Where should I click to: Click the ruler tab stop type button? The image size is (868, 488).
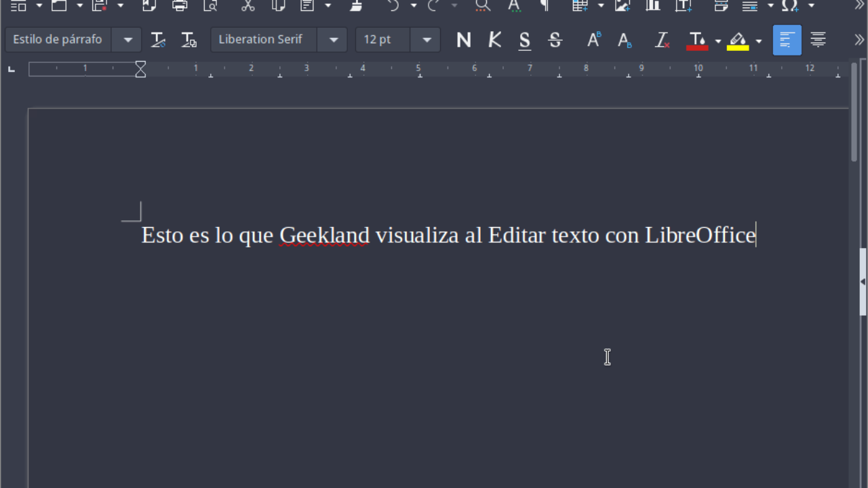[12, 68]
